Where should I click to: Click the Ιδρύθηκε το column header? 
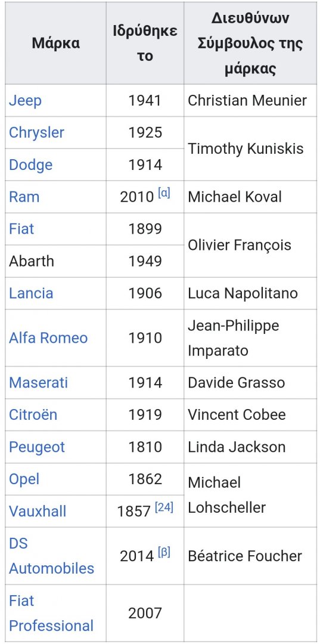tap(145, 43)
